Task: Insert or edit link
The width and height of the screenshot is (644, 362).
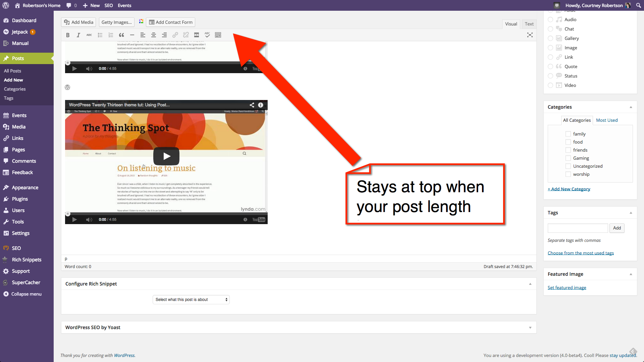Action: [x=175, y=35]
